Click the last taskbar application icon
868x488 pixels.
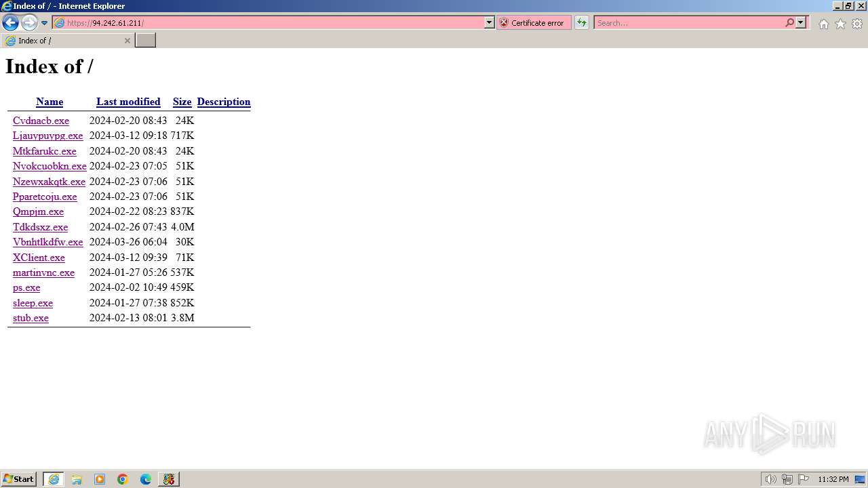pyautogui.click(x=169, y=479)
